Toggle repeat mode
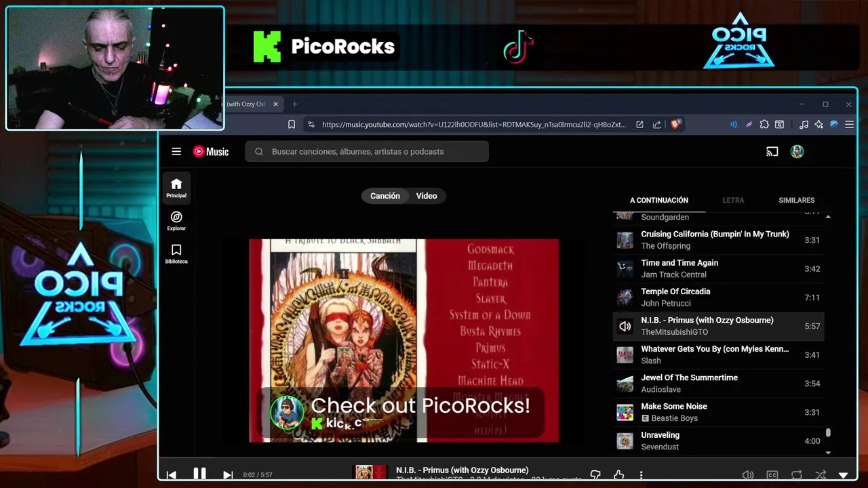Image resolution: width=868 pixels, height=488 pixels. tap(797, 475)
